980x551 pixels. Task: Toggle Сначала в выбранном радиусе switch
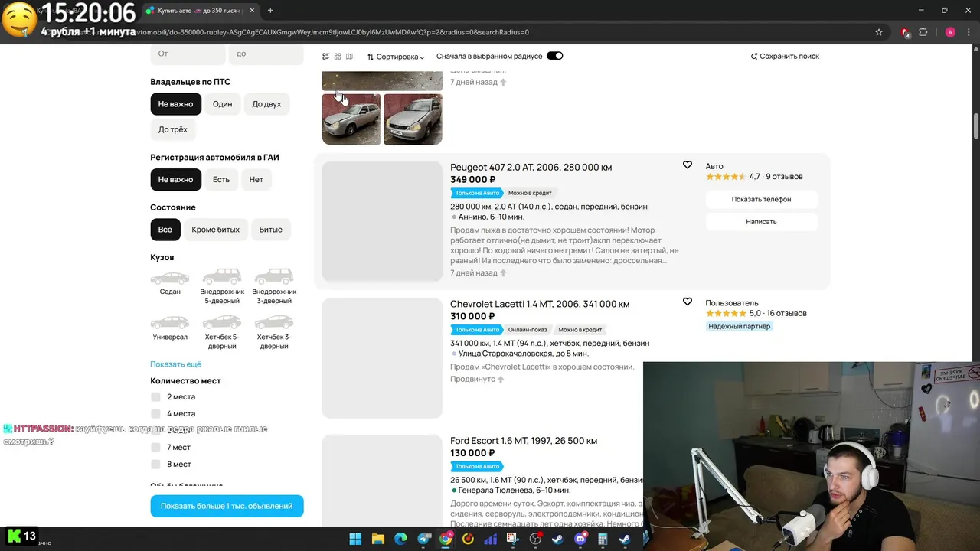554,56
